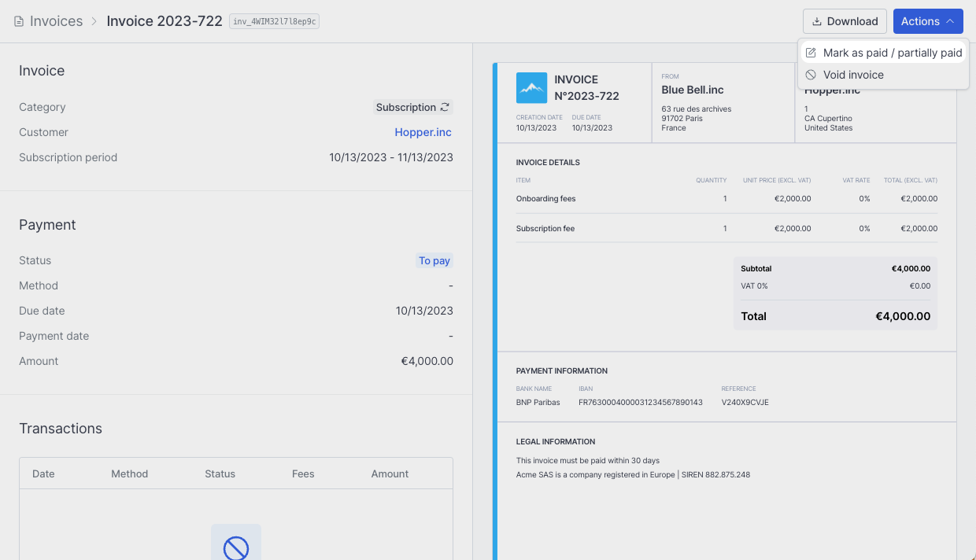Click the Amount column header in Transactions
Screen dimensions: 976x560
(390, 473)
